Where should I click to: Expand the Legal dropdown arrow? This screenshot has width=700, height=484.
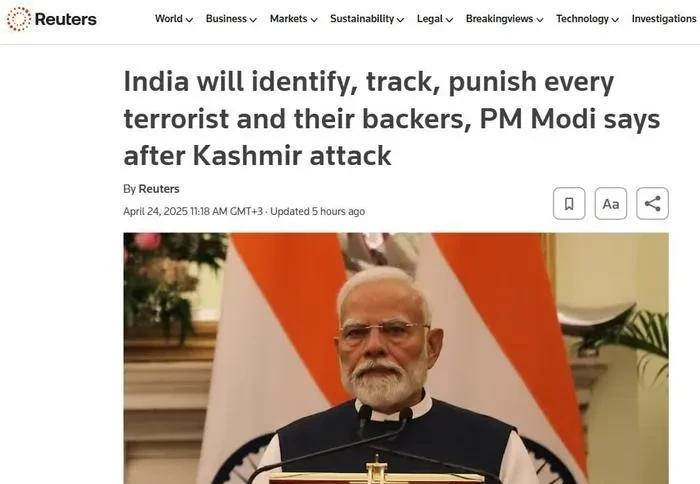[x=450, y=20]
